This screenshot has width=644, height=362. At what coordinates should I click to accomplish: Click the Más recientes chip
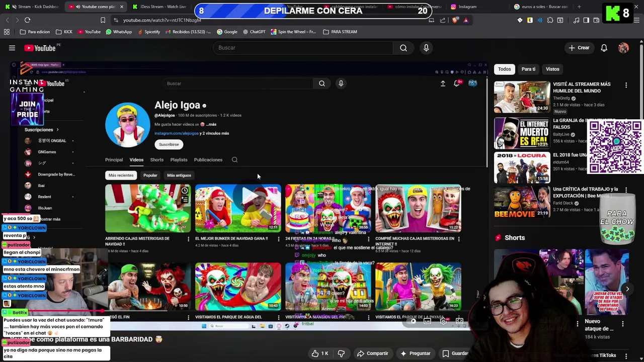[x=121, y=175]
